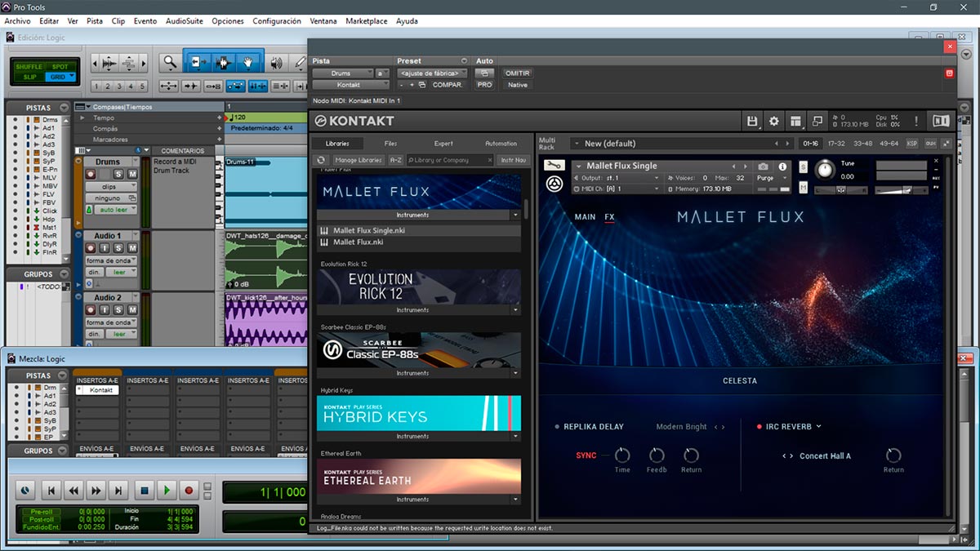
Task: Solo the Drums track
Action: [x=118, y=174]
